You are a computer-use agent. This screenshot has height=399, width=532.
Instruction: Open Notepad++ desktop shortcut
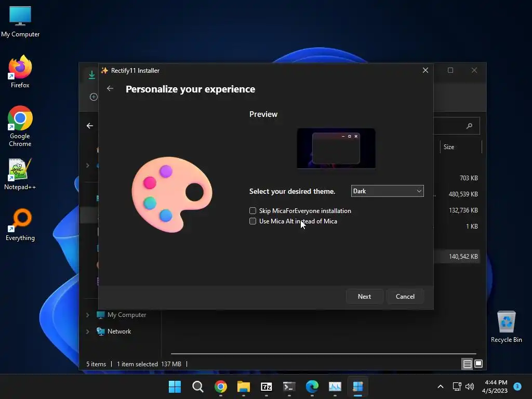[x=20, y=174]
